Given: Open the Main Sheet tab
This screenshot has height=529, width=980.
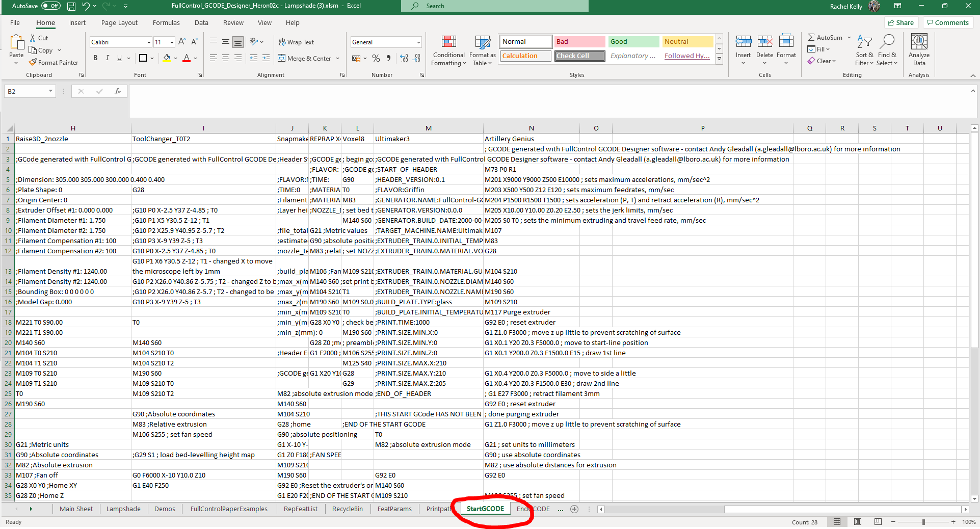Looking at the screenshot, I should click(x=76, y=509).
